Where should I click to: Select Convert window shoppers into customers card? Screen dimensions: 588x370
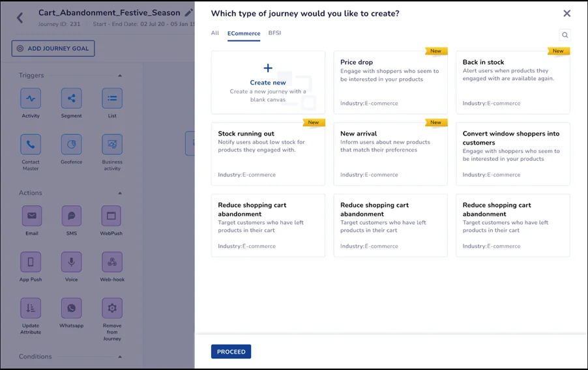click(513, 154)
